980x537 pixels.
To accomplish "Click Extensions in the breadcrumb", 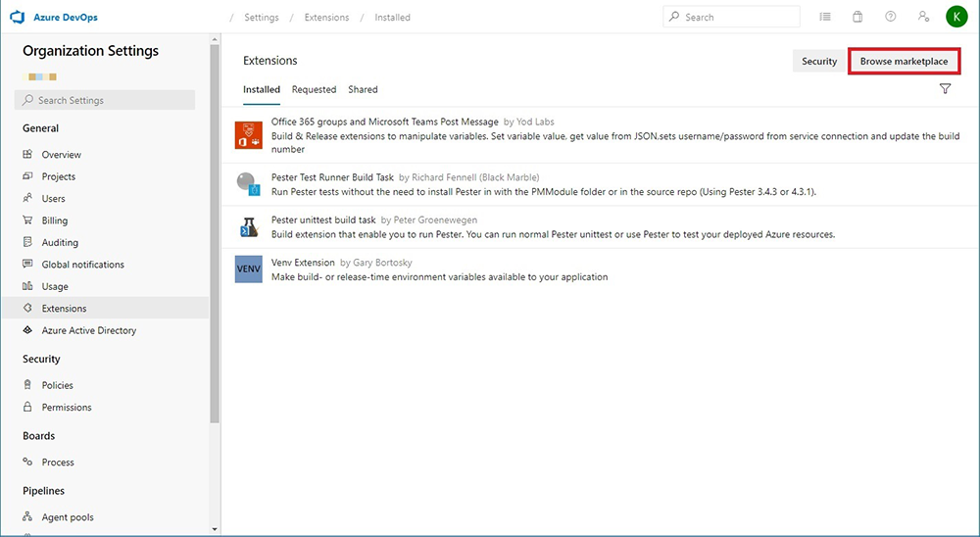I will 327,17.
